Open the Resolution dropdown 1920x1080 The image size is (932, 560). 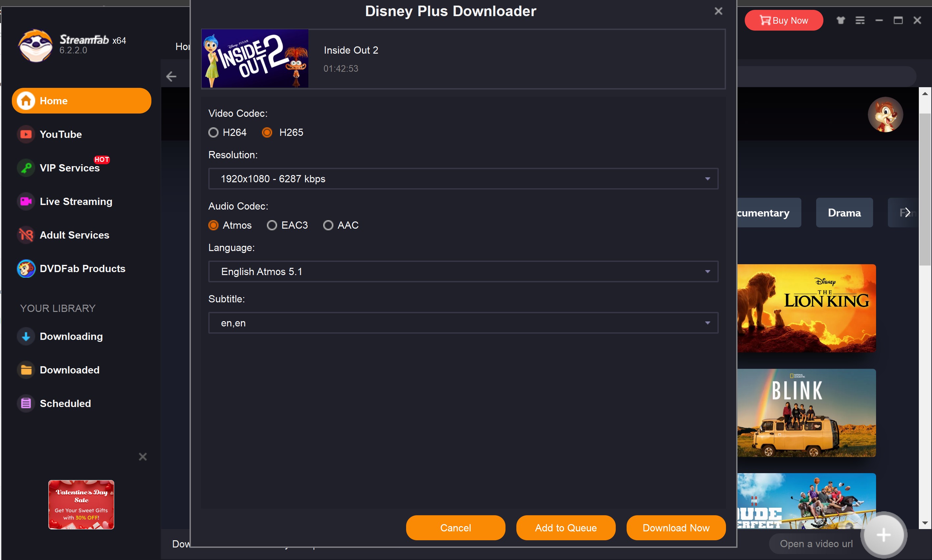[x=463, y=179]
